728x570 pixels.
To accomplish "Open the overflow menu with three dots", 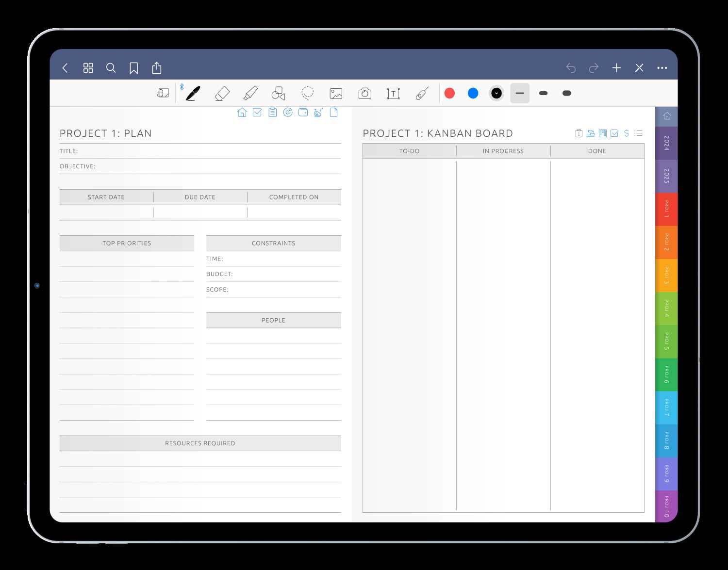I will tap(662, 68).
